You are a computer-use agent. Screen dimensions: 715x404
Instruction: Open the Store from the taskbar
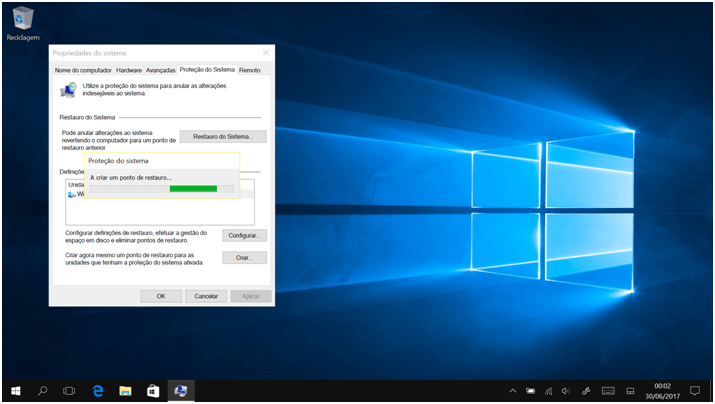tap(153, 390)
